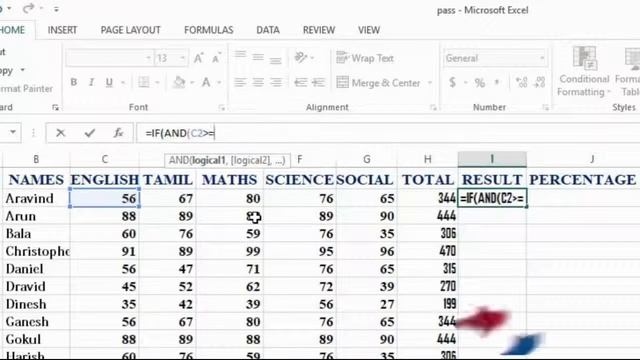Expand font color dropdown arrow
Viewport: 640px width, 360px height.
coord(219,83)
